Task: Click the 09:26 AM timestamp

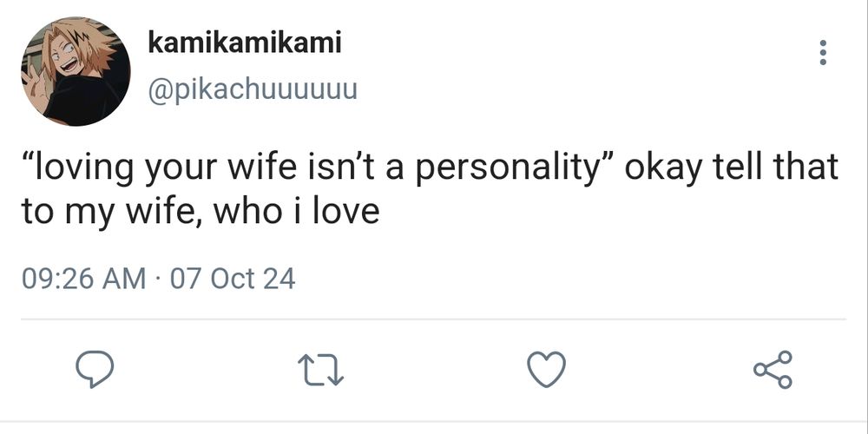Action: tap(82, 279)
